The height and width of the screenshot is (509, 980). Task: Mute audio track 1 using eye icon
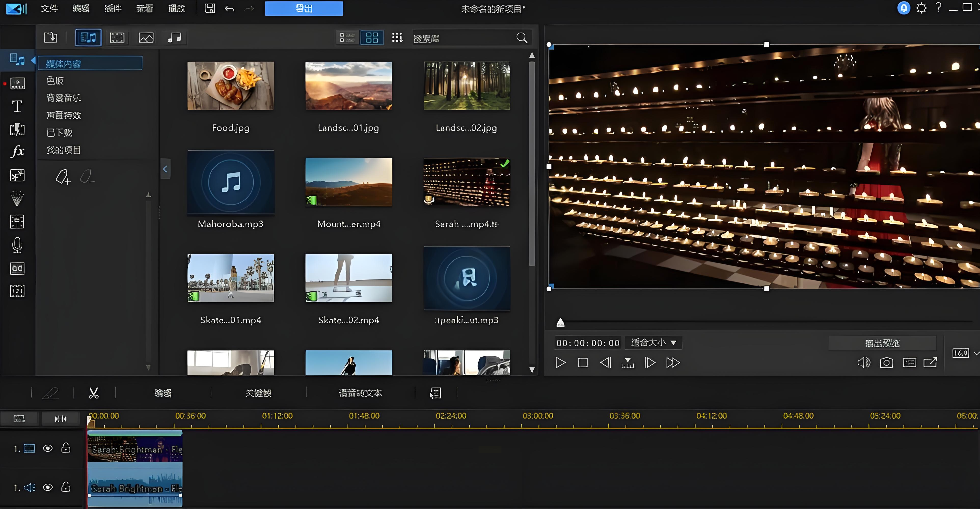48,488
